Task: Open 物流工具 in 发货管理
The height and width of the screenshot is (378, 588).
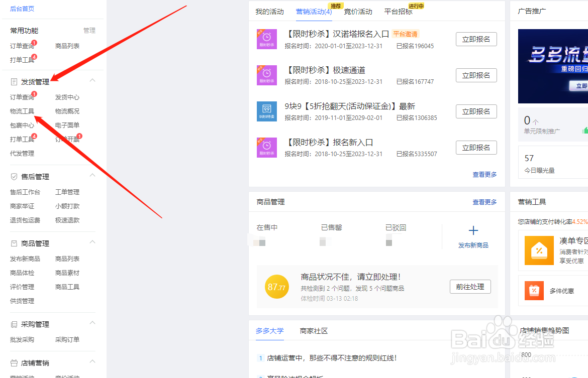Action: (22, 111)
